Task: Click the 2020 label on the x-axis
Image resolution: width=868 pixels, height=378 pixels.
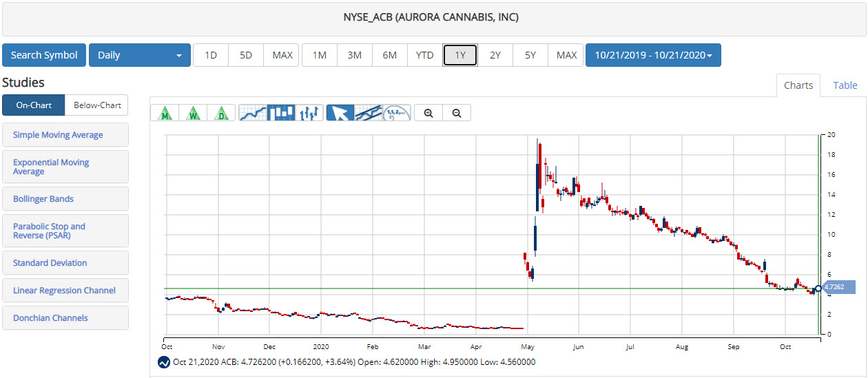Action: click(x=321, y=347)
